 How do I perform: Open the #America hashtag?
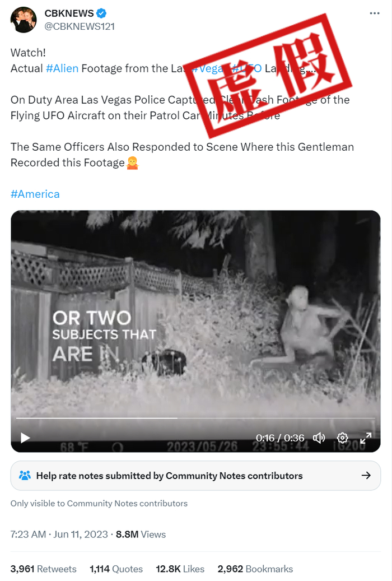tap(35, 194)
